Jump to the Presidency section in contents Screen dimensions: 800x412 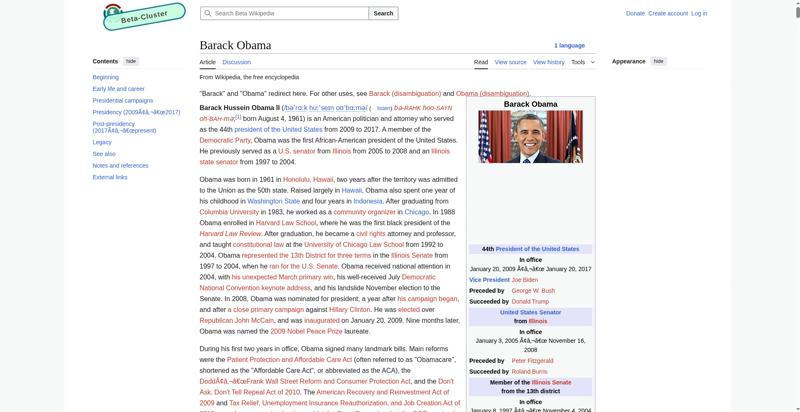click(x=136, y=112)
